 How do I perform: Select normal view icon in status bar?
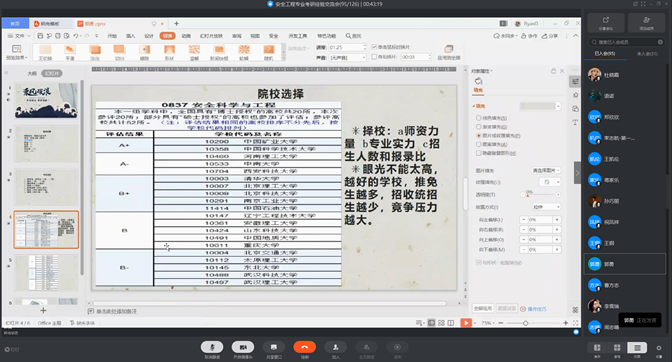point(432,323)
